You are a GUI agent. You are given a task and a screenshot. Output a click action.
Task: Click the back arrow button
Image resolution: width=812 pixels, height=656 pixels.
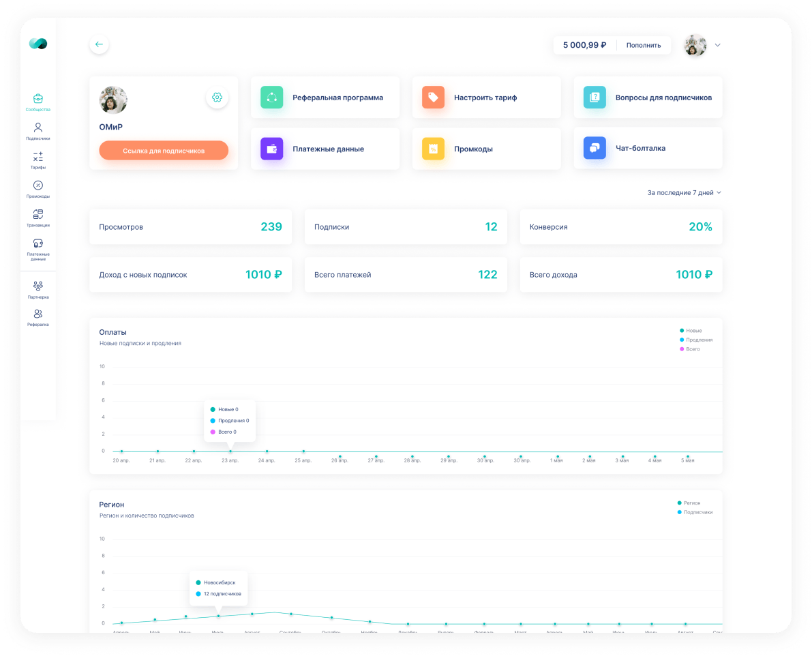tap(99, 44)
